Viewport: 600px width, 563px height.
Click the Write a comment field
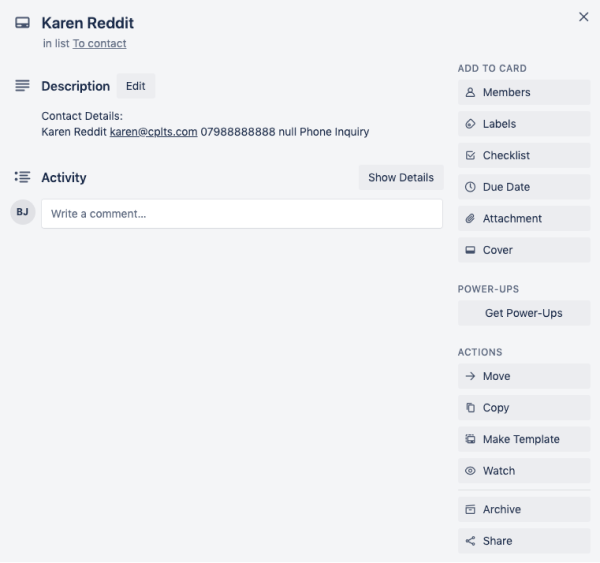241,213
